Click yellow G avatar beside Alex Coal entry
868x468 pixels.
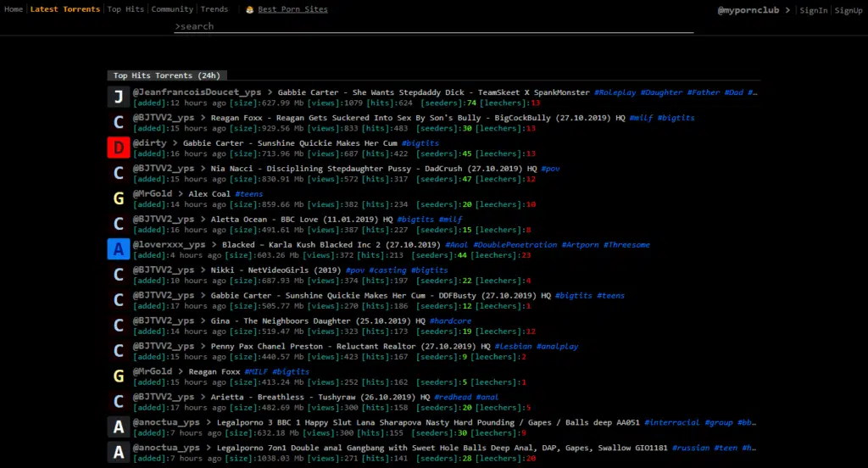pyautogui.click(x=119, y=198)
